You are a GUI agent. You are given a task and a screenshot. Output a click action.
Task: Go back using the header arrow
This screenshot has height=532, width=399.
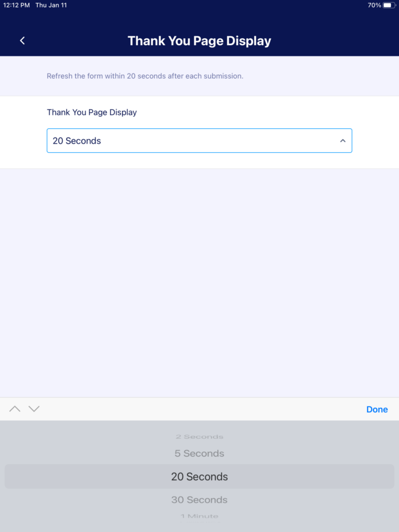[x=22, y=40]
